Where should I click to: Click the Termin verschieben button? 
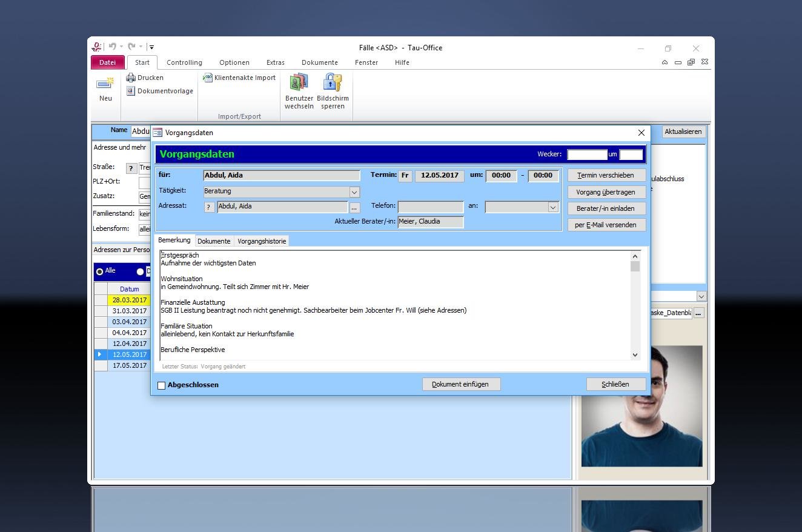[606, 175]
